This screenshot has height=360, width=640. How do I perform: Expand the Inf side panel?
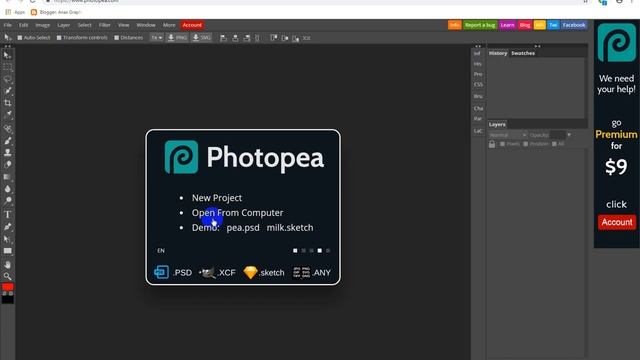coord(478,53)
